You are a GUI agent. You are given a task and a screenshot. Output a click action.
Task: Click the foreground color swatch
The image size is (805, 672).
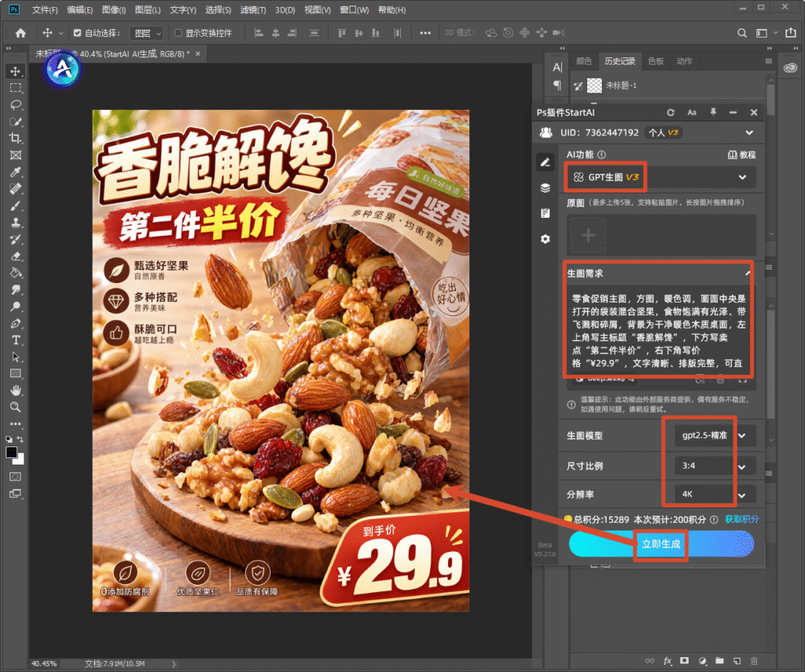click(x=11, y=452)
